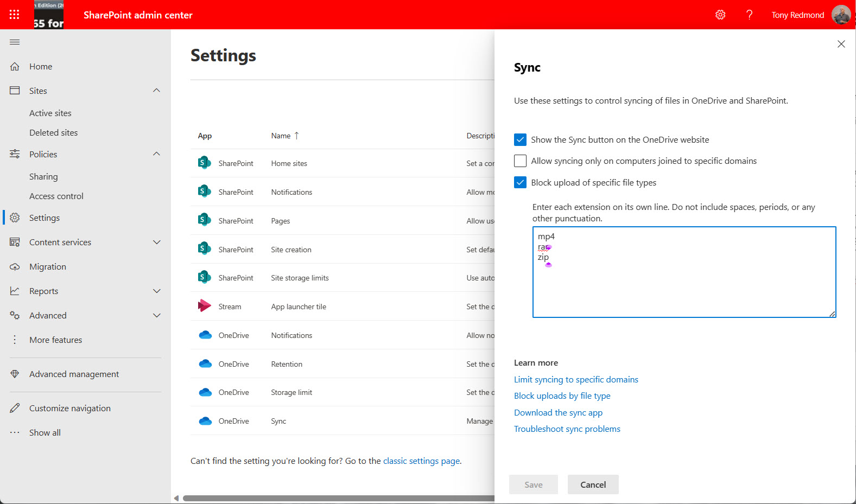Click the Cancel button

click(593, 484)
